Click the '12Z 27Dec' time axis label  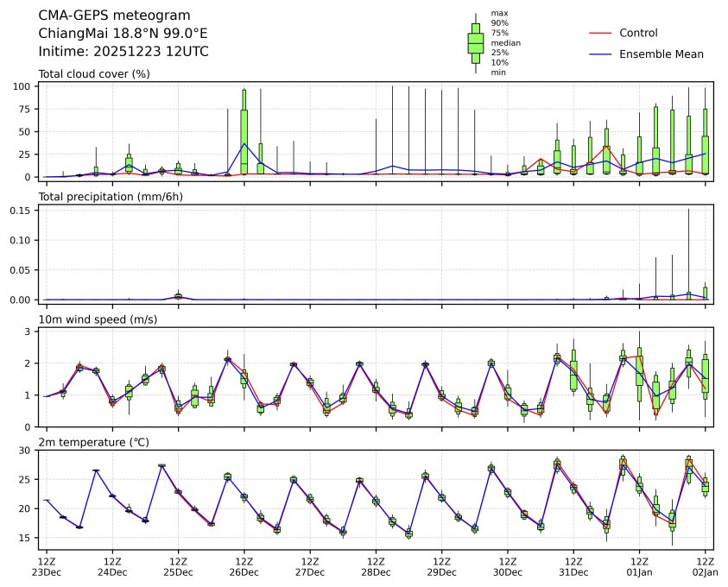click(x=310, y=566)
